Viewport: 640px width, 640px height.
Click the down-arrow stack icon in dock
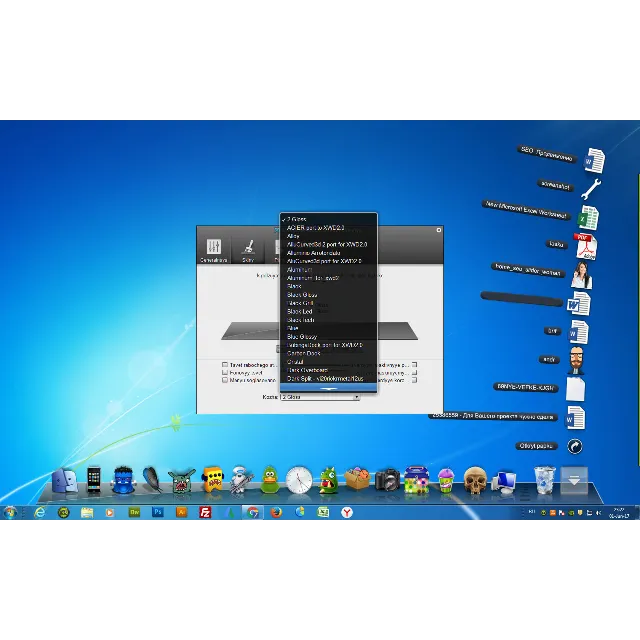click(574, 480)
